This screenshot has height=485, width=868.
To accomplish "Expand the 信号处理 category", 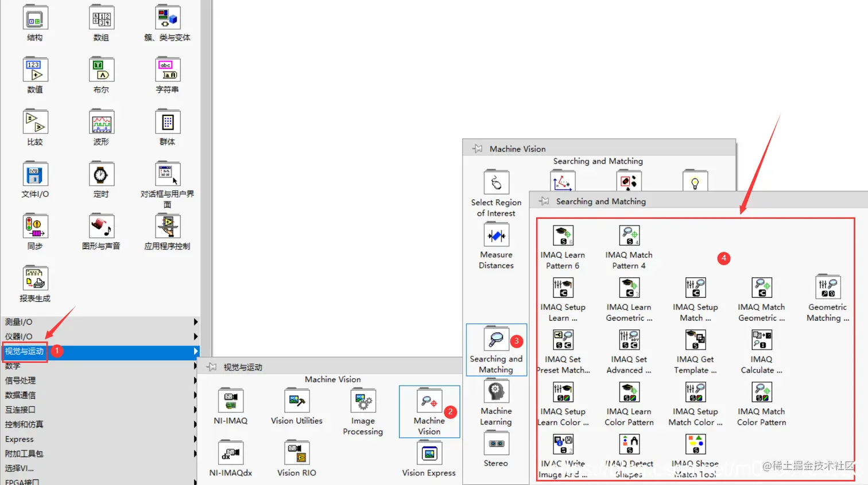I will [100, 381].
